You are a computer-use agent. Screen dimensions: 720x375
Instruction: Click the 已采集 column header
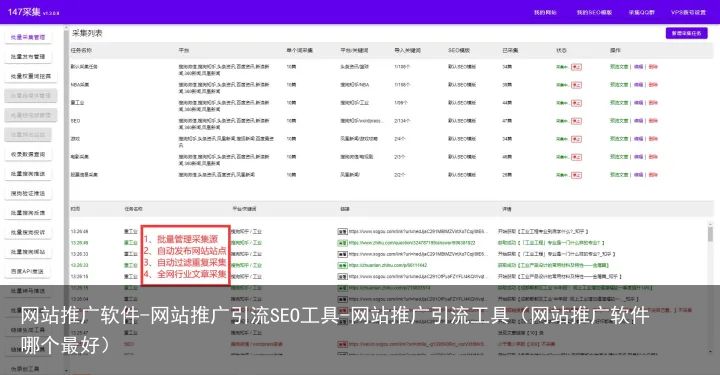point(510,50)
